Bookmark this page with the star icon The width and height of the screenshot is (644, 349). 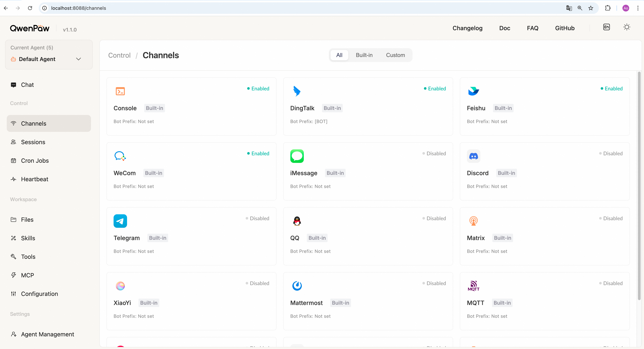tap(591, 8)
